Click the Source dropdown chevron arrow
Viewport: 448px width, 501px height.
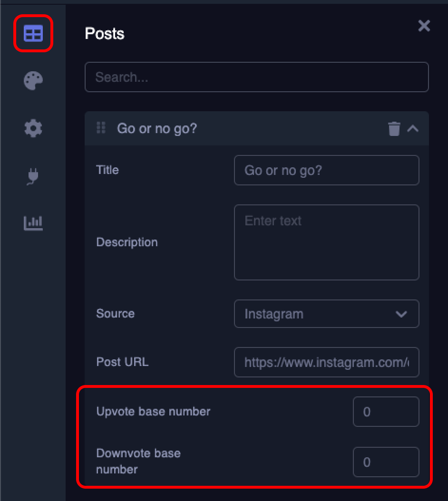[401, 314]
